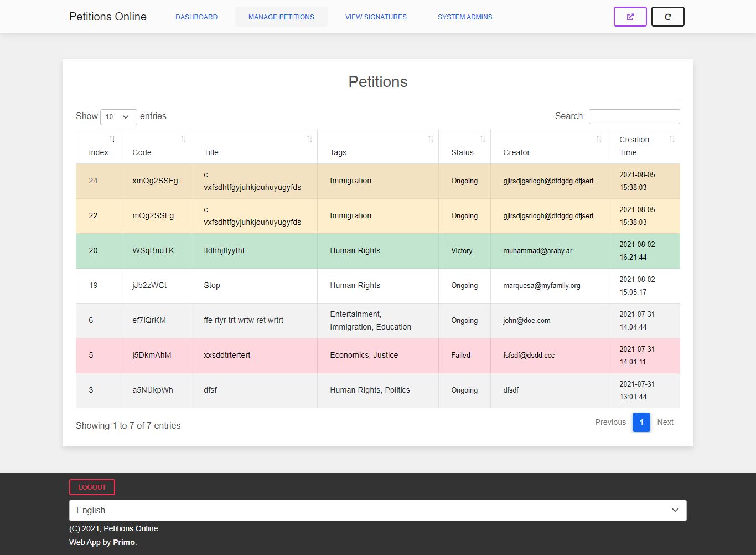The height and width of the screenshot is (555, 756).
Task: Open the English language selector
Action: coord(377,510)
